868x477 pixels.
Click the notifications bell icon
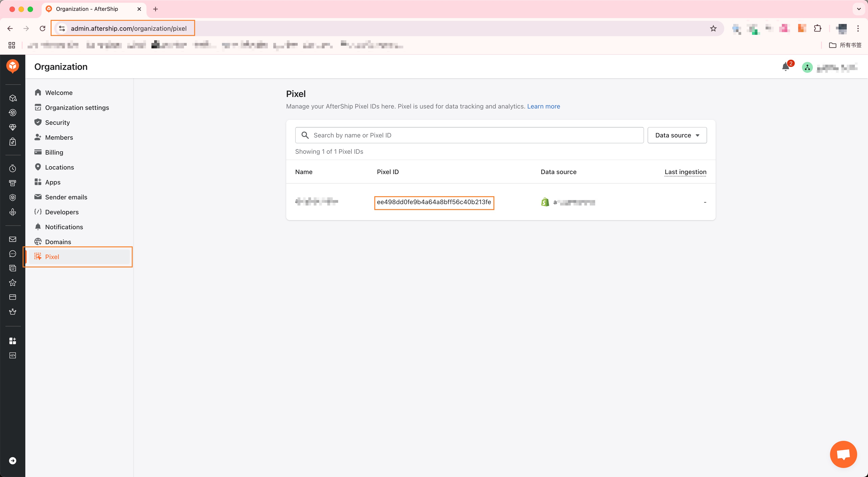(785, 67)
